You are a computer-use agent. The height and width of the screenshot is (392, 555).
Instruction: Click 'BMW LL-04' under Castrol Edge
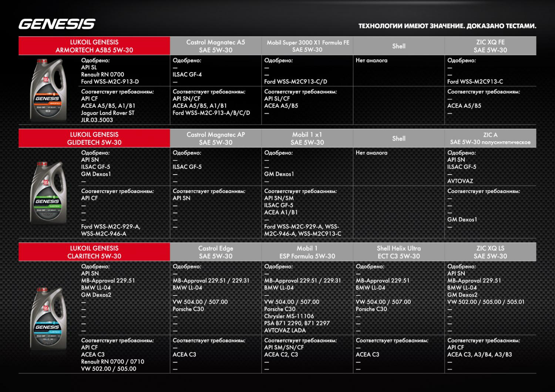coord(187,288)
